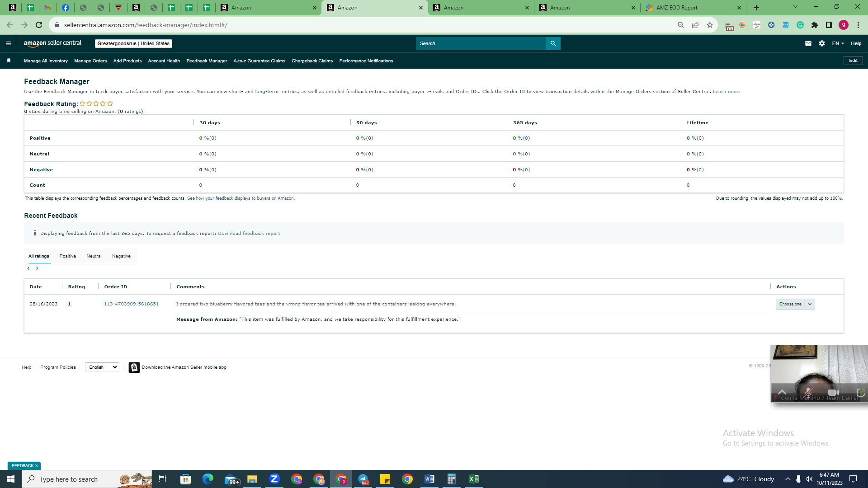The image size is (868, 488).
Task: Open the Chrome profile avatar 'g'
Action: (x=844, y=25)
